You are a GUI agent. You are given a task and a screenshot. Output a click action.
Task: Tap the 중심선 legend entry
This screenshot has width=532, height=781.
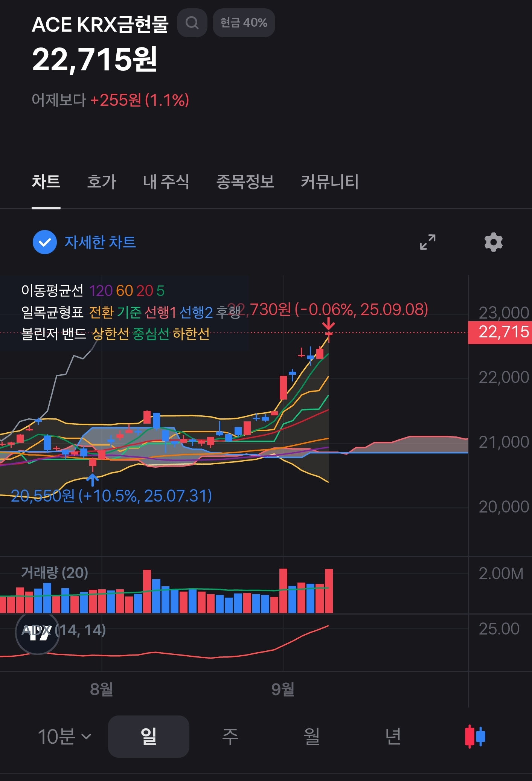(151, 334)
